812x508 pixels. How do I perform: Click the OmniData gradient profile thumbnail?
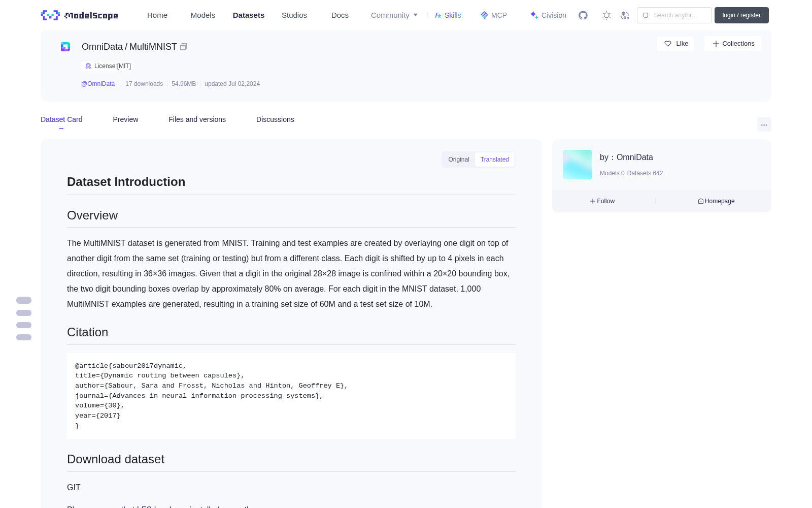[578, 165]
